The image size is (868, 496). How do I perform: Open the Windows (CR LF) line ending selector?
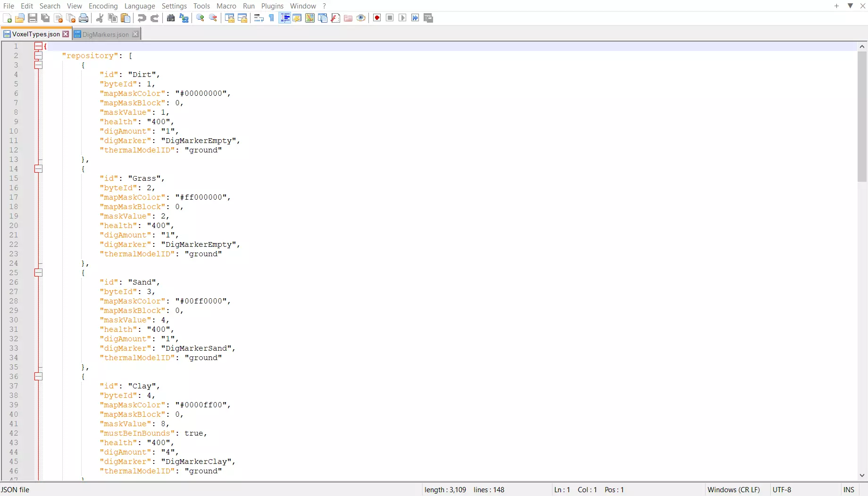tap(734, 489)
